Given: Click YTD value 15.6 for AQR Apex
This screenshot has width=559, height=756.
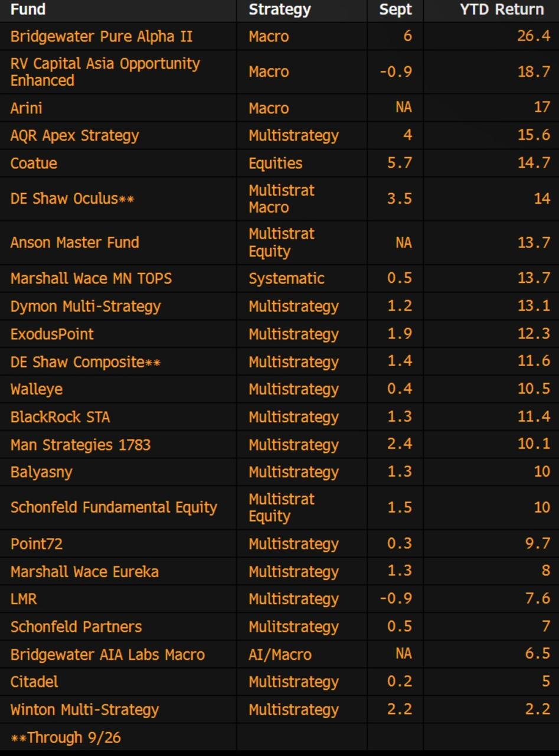Looking at the screenshot, I should click(x=534, y=136).
